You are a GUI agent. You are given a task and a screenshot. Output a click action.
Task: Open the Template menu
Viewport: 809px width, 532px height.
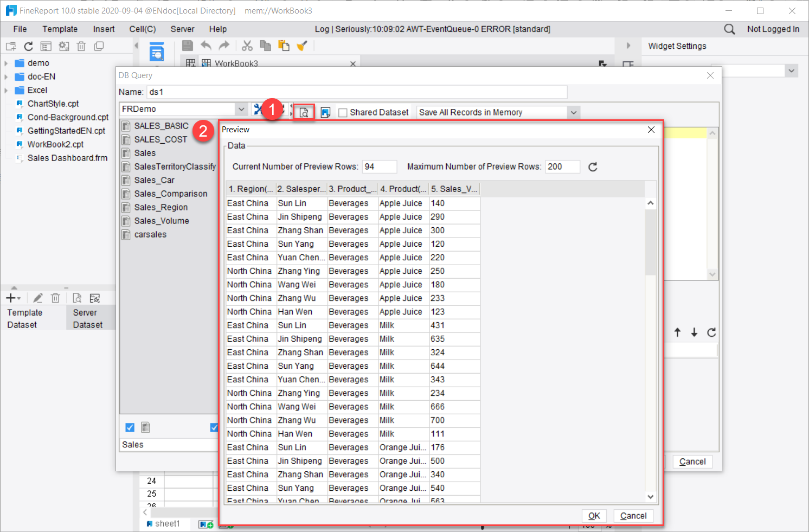[60, 29]
